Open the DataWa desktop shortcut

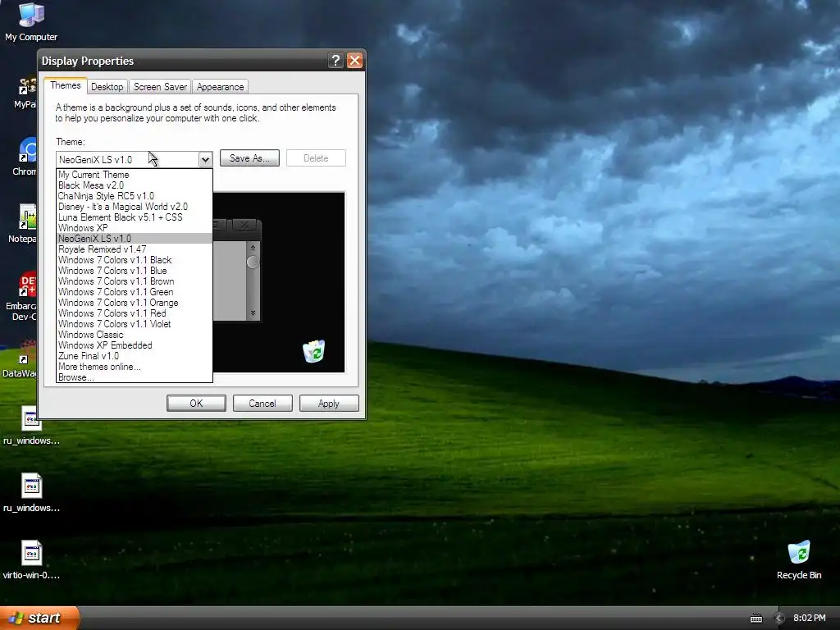tap(22, 359)
